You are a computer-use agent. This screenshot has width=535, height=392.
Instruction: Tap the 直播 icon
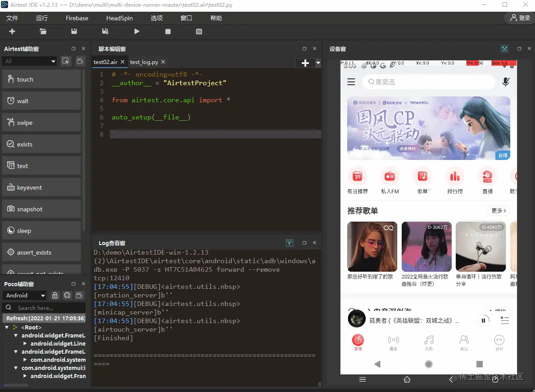(487, 176)
